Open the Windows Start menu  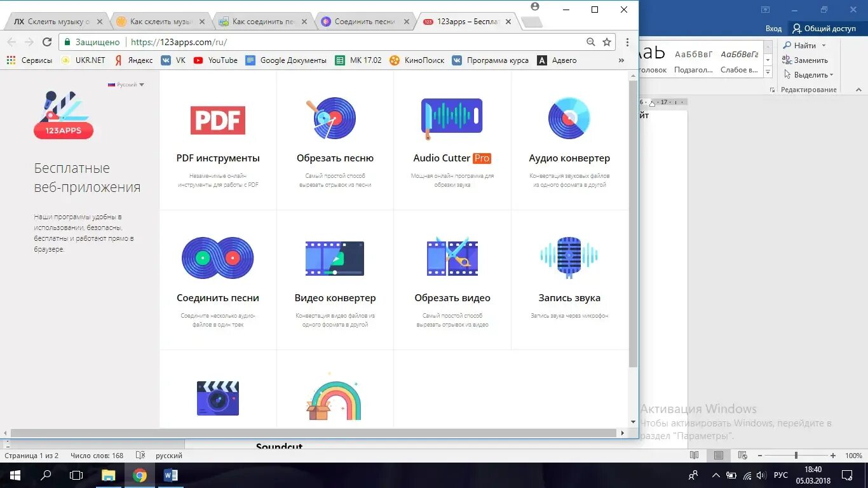[15, 475]
